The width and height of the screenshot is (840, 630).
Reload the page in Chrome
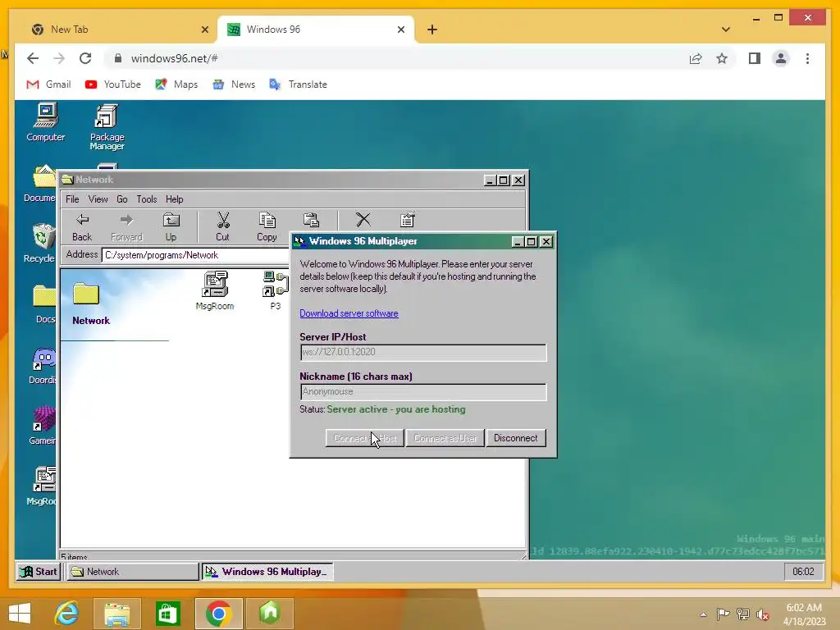[x=85, y=58]
